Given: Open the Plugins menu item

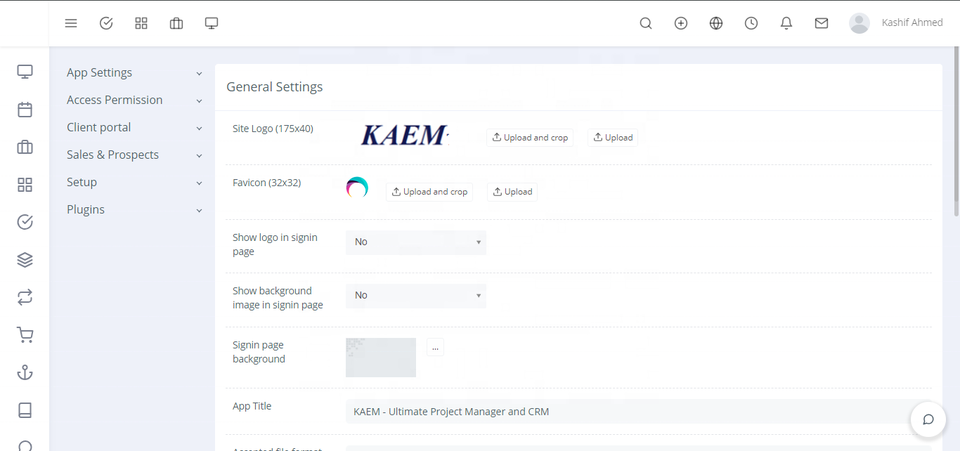Looking at the screenshot, I should point(133,210).
